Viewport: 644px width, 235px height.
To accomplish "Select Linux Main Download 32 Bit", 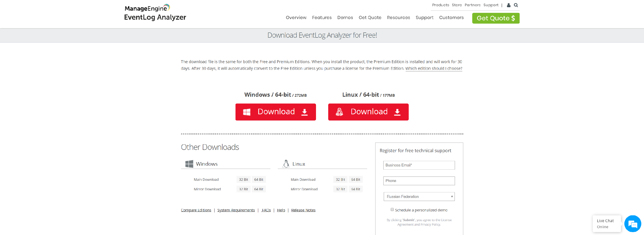I will 340,180.
